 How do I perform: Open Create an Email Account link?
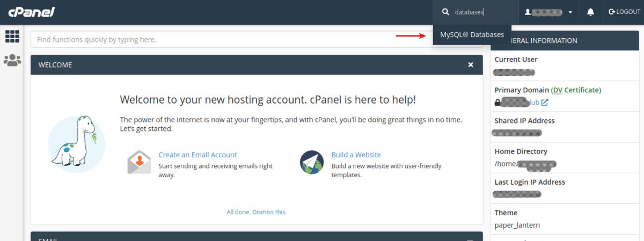(x=197, y=155)
